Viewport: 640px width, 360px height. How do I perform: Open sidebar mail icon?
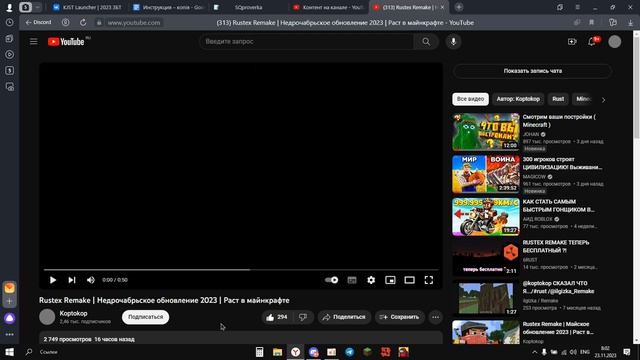tap(9, 288)
